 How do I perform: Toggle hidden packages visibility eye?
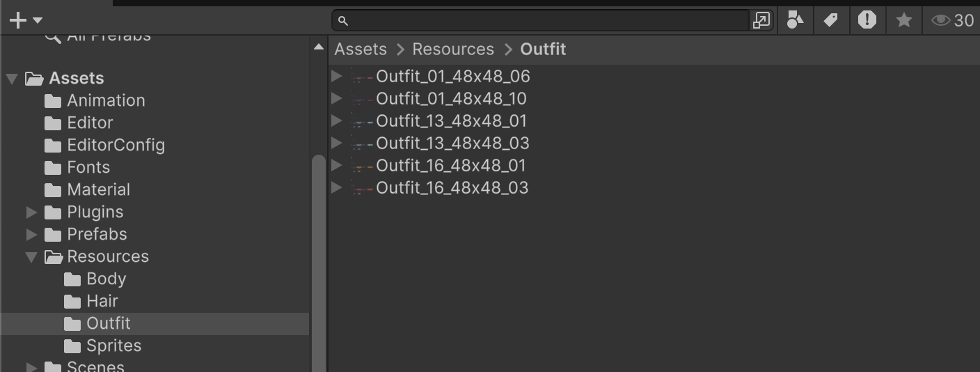[x=941, y=20]
